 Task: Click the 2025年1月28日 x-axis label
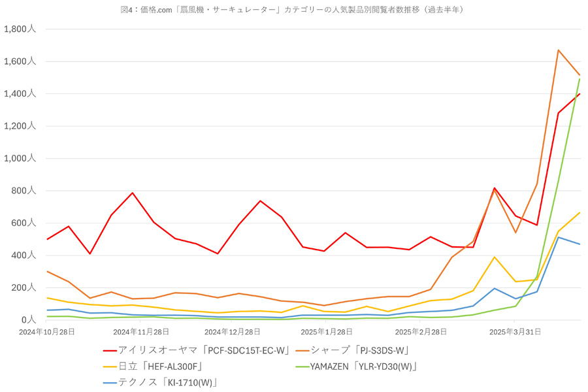point(327,332)
